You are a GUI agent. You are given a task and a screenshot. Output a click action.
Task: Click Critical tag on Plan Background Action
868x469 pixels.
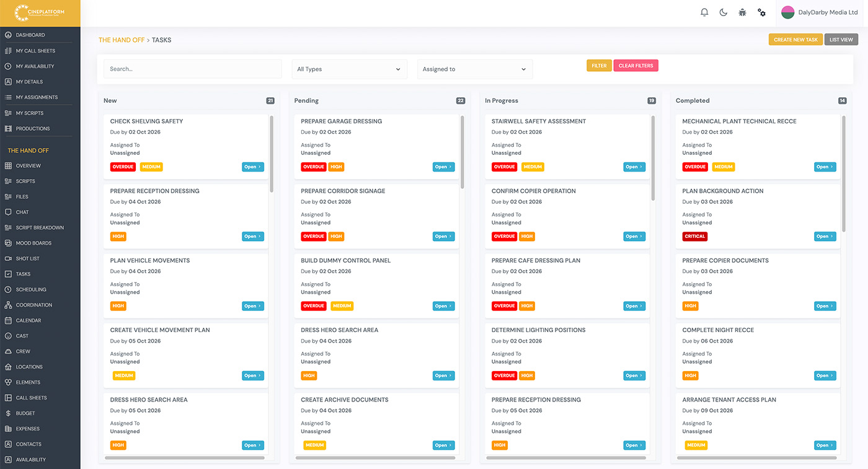pos(695,236)
